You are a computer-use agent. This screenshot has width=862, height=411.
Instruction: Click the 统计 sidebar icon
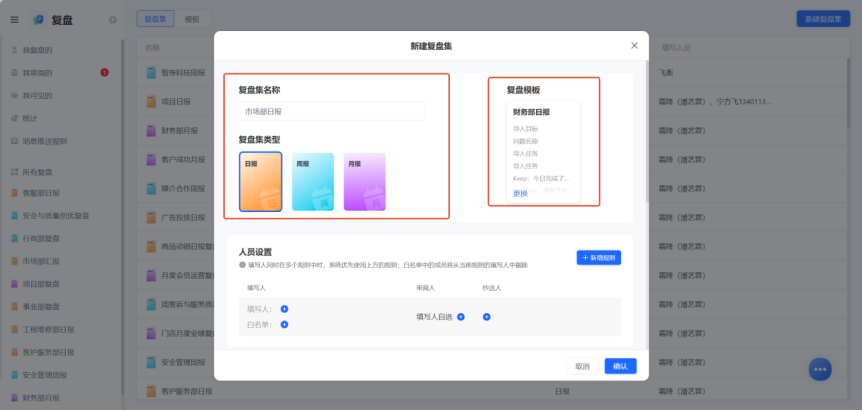pos(14,118)
